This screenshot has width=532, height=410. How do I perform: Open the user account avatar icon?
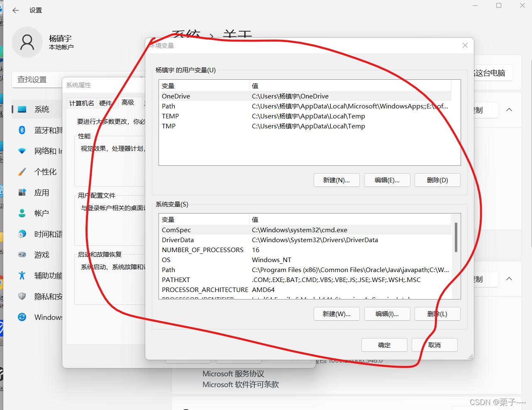(27, 42)
